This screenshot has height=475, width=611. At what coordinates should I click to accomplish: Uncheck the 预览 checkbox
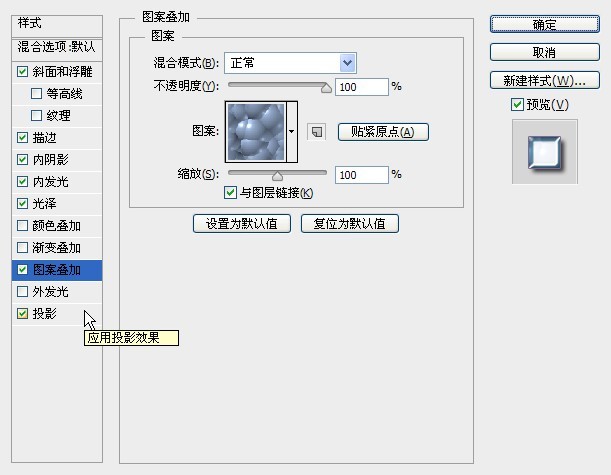(x=516, y=105)
